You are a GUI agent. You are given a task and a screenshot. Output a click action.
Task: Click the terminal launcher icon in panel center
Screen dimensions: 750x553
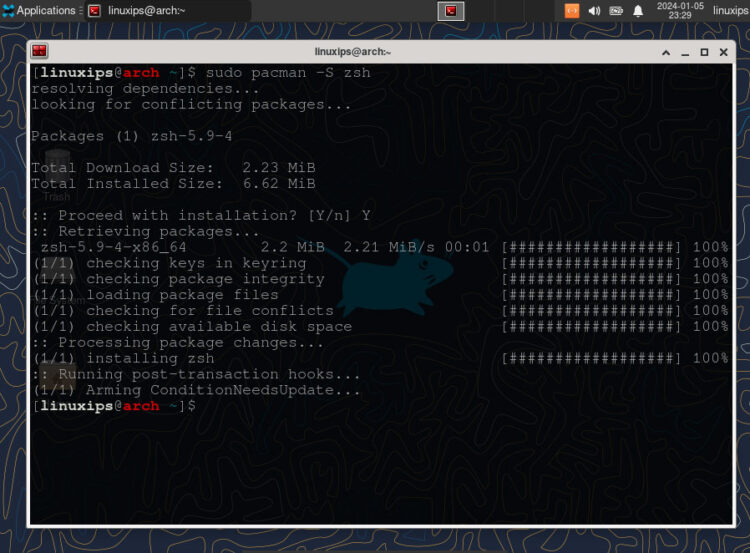451,11
